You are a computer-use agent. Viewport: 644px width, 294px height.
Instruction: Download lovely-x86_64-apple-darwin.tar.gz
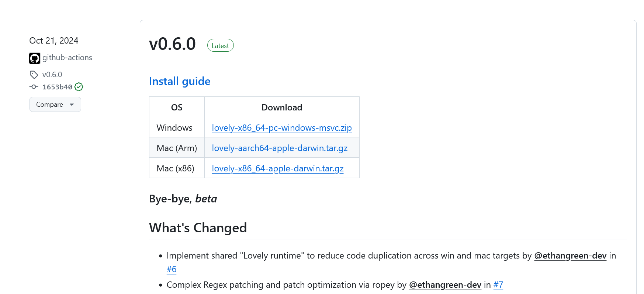(x=278, y=168)
